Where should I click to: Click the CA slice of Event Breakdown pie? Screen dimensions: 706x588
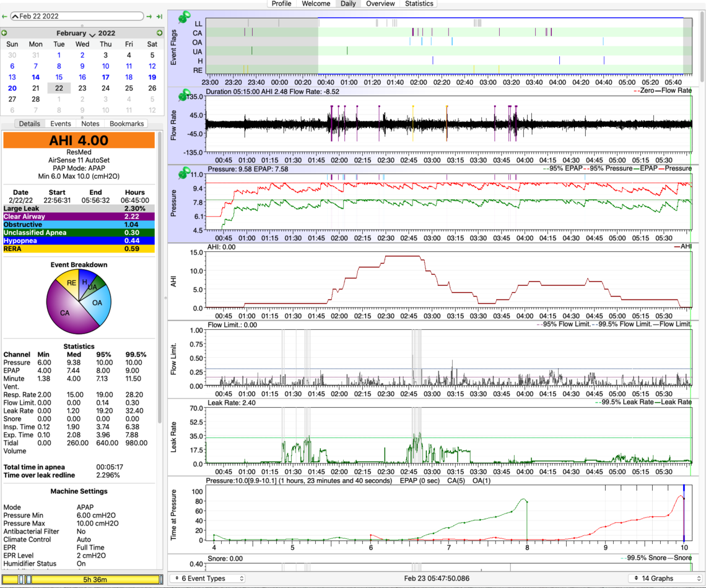66,311
